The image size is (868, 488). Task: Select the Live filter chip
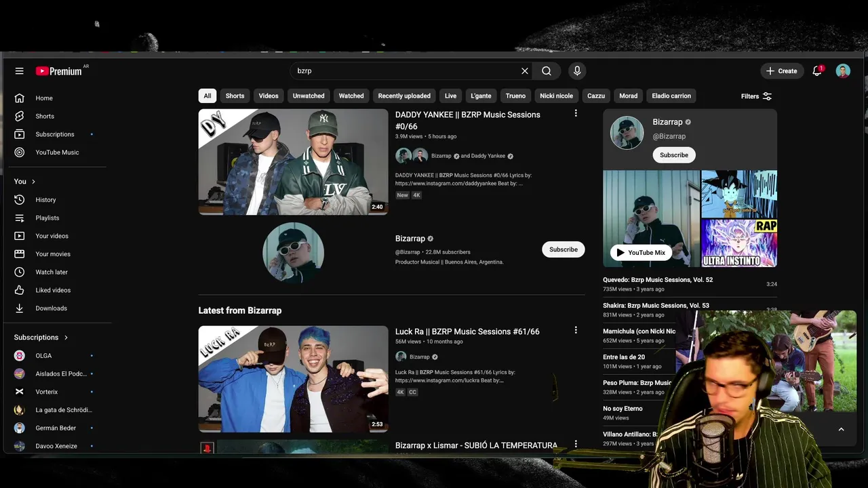click(x=450, y=96)
